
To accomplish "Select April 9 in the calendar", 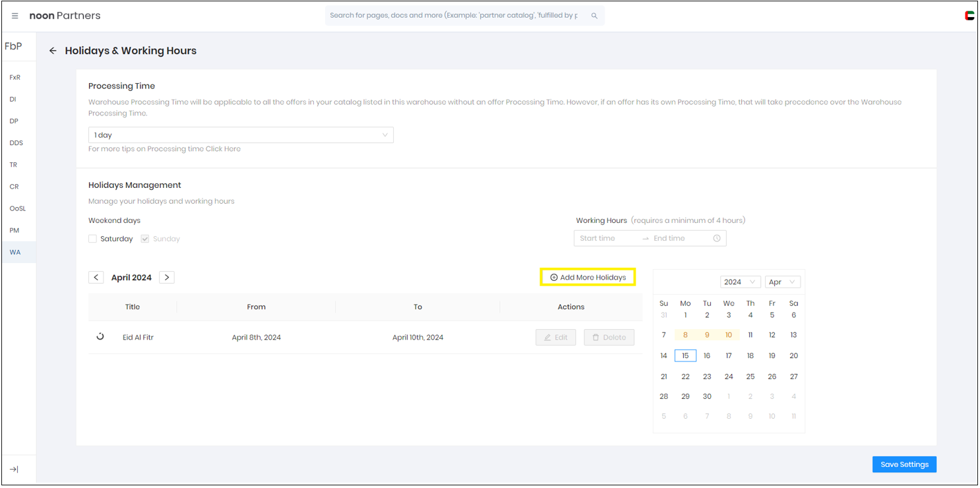I will [x=707, y=335].
